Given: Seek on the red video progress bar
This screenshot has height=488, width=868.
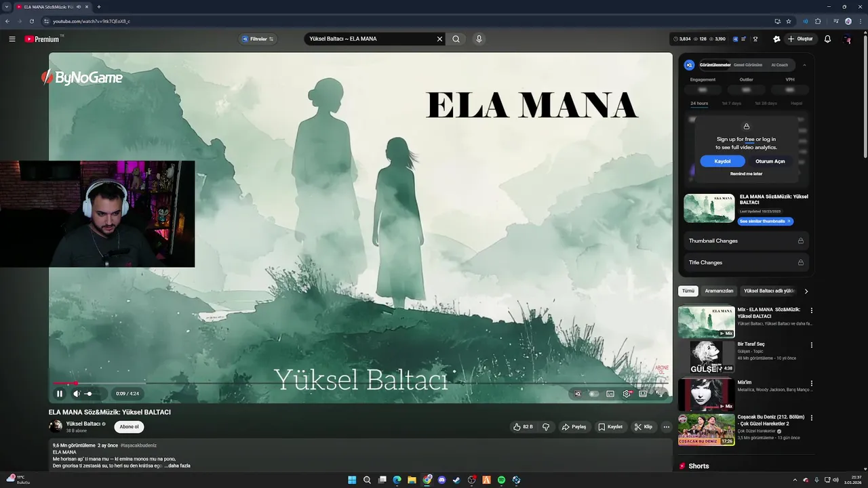Looking at the screenshot, I should [x=360, y=384].
